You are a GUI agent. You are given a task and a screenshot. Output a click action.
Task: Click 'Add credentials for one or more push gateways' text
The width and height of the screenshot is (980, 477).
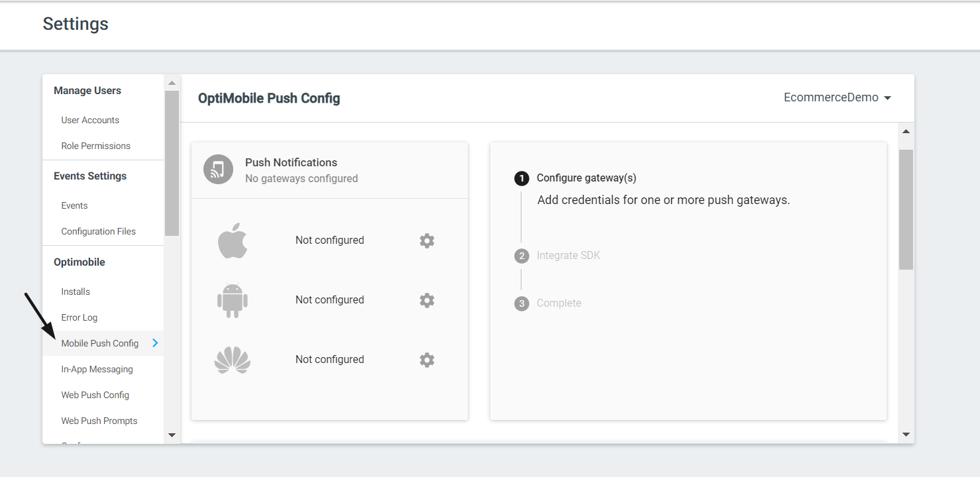(x=663, y=200)
